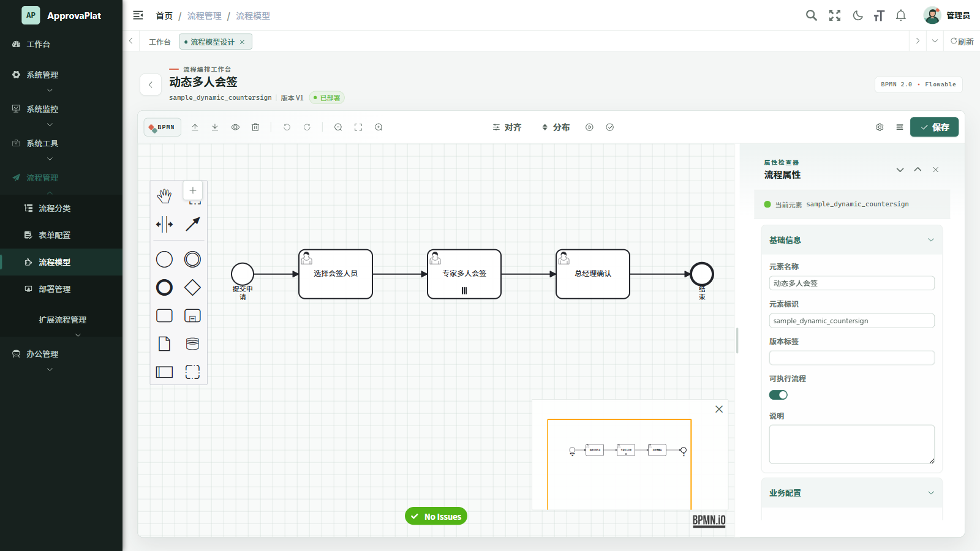Open the 分布 distribute dropdown
Screen dimensions: 980x551
tap(556, 127)
